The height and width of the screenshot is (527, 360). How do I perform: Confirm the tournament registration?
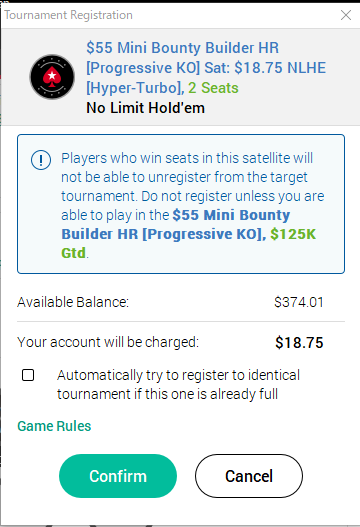[x=118, y=476]
